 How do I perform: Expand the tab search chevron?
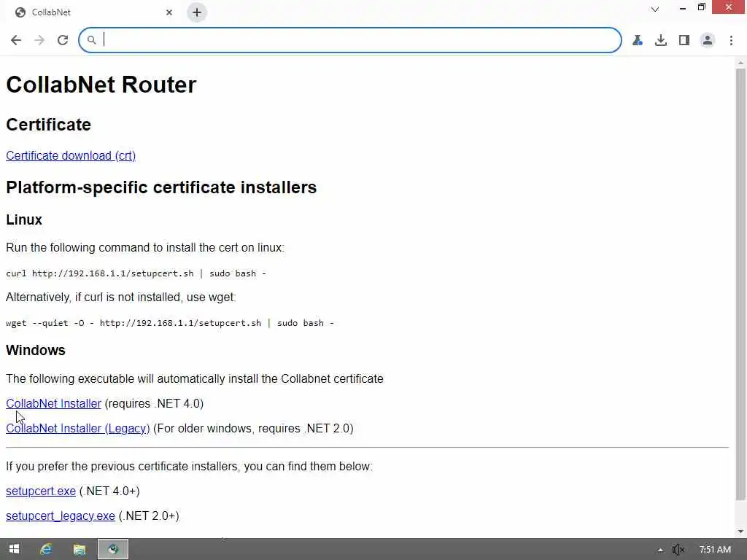[655, 9]
